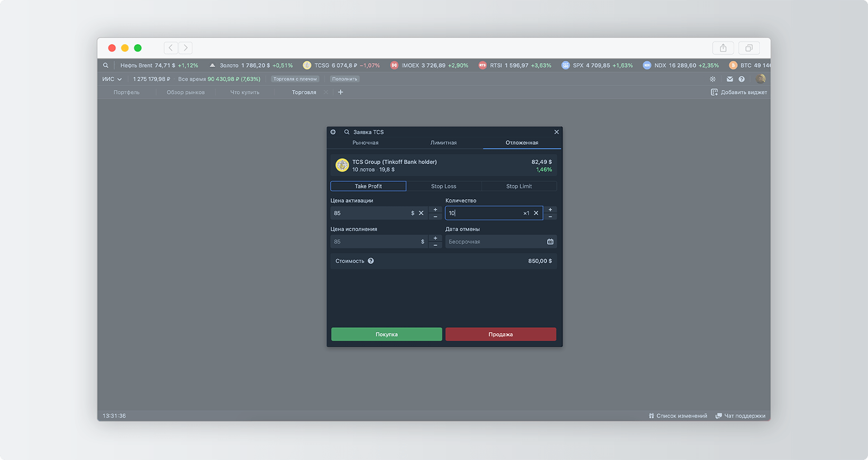Open the help question mark icon
This screenshot has height=460, width=868.
[741, 79]
